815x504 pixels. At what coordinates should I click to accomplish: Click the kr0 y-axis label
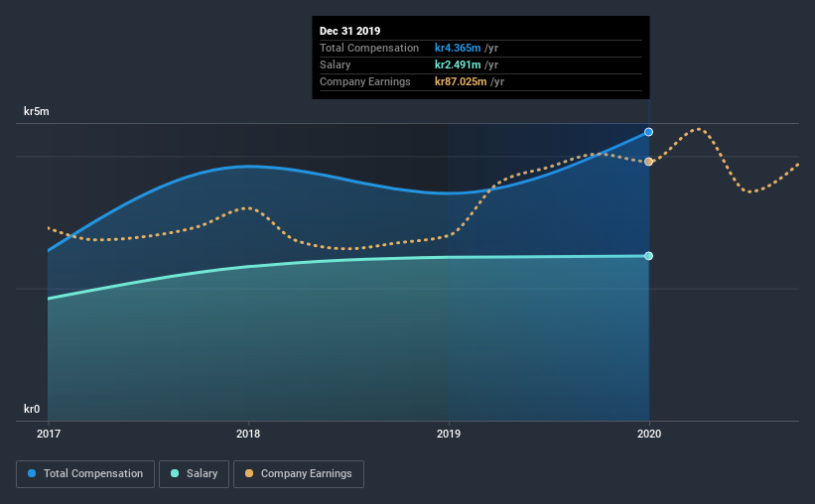[x=32, y=409]
